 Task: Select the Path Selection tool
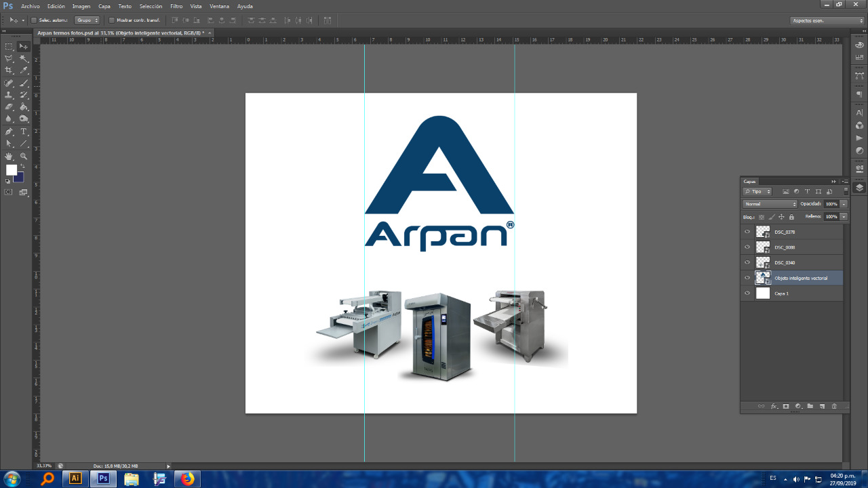click(9, 144)
